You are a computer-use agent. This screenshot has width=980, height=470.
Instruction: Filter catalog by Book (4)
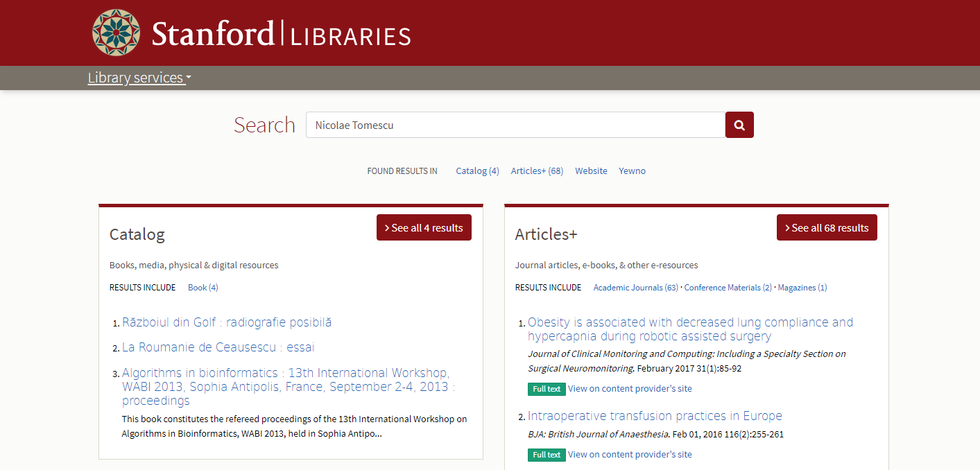[203, 287]
